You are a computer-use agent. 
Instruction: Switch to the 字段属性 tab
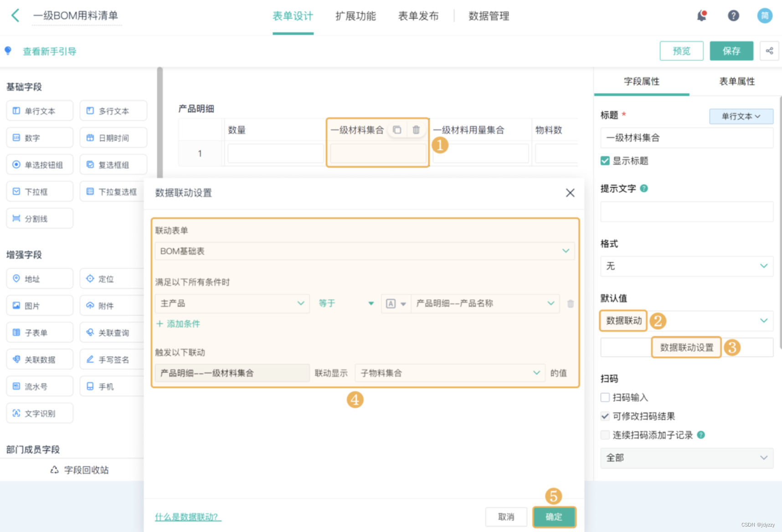642,82
